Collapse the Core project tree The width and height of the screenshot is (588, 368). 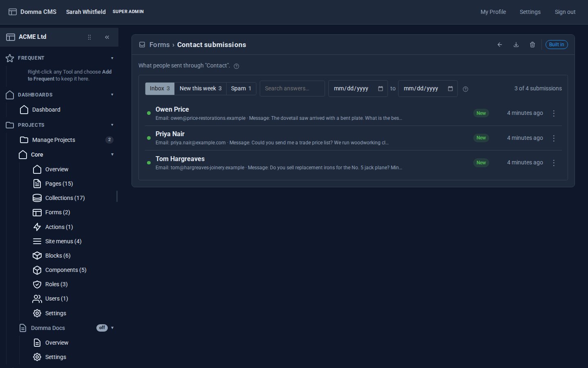pyautogui.click(x=112, y=155)
